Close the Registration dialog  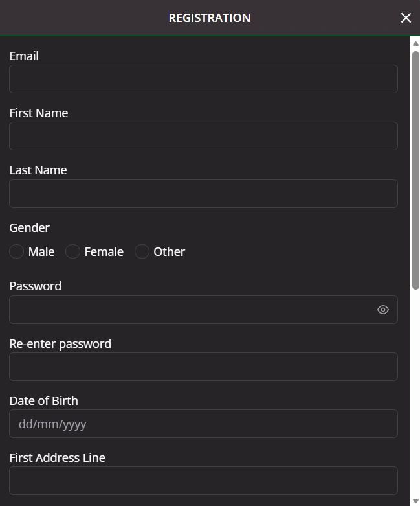[x=406, y=17]
